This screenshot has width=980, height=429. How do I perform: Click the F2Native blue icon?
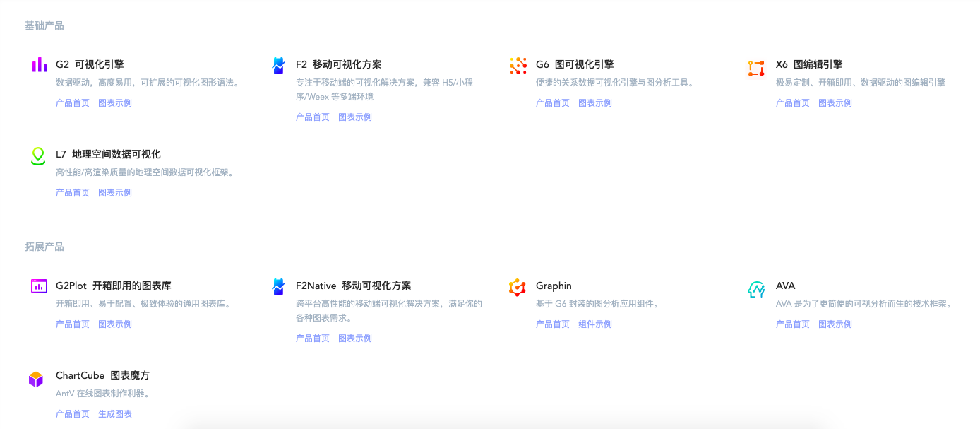(x=278, y=287)
